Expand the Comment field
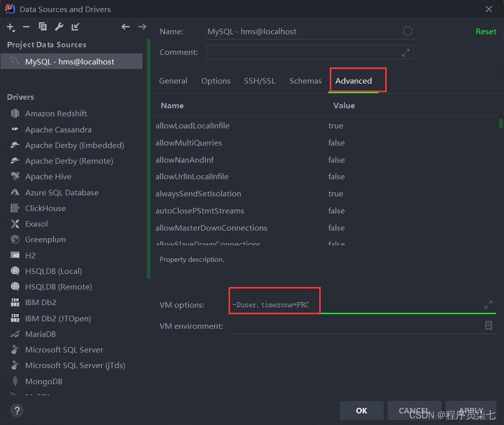The width and height of the screenshot is (504, 425). [406, 53]
